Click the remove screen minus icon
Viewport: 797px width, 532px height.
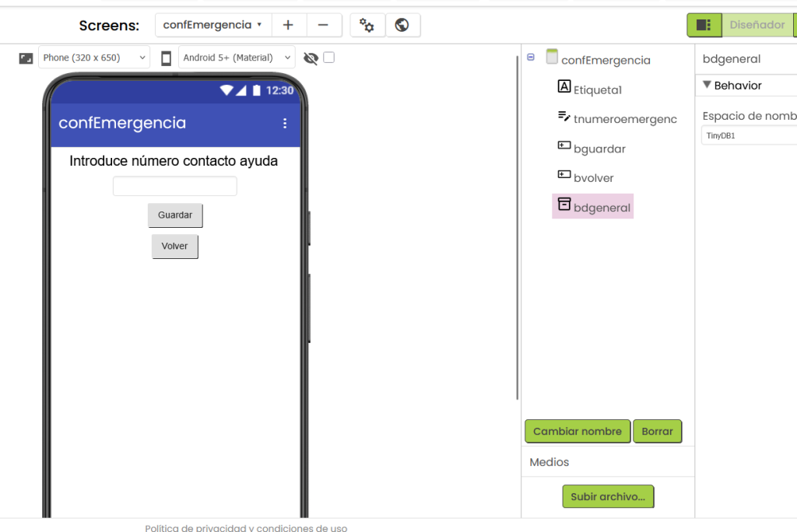tap(324, 25)
